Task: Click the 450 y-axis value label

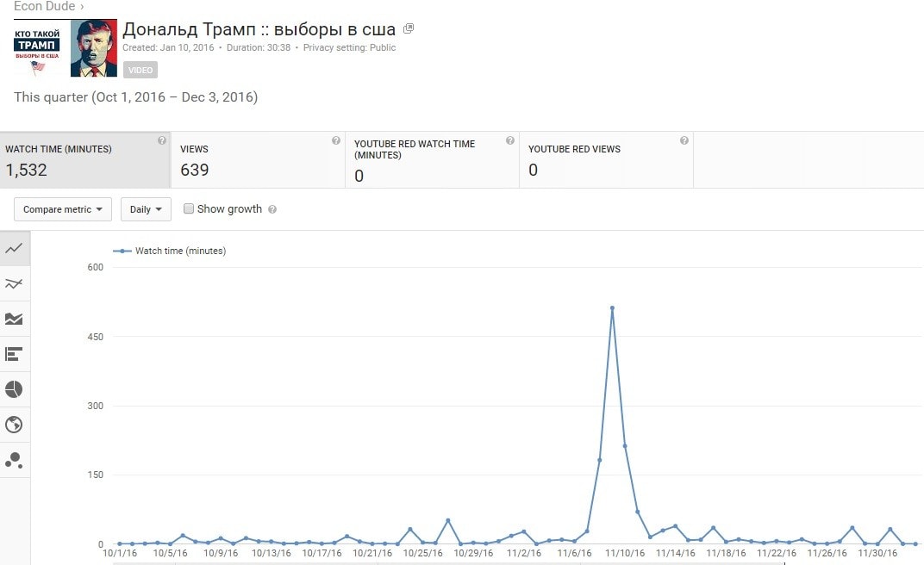Action: pyautogui.click(x=96, y=337)
